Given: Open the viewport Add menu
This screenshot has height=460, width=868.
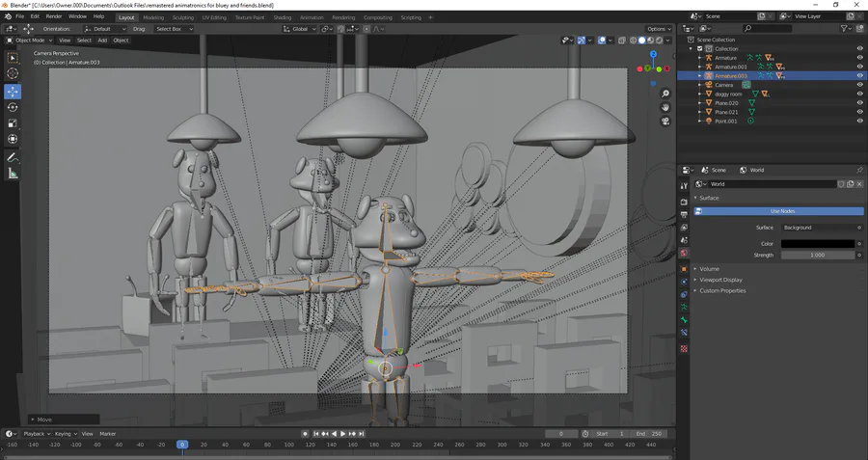Looking at the screenshot, I should click(102, 41).
